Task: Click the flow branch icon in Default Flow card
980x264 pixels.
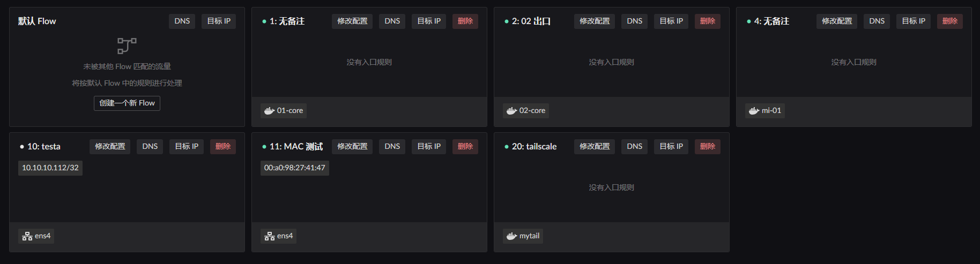Action: coord(127,46)
